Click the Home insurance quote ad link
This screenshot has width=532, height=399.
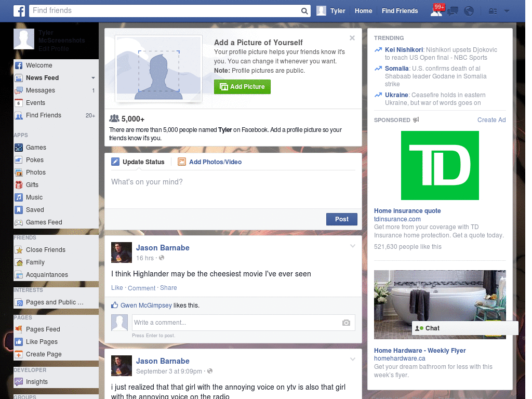tap(407, 211)
